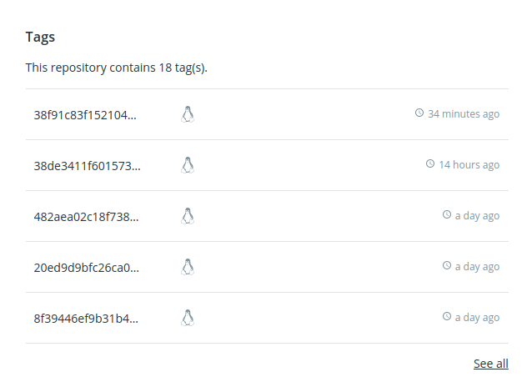Click the Linux penguin icon for tag 38f91c83f152104

188,114
